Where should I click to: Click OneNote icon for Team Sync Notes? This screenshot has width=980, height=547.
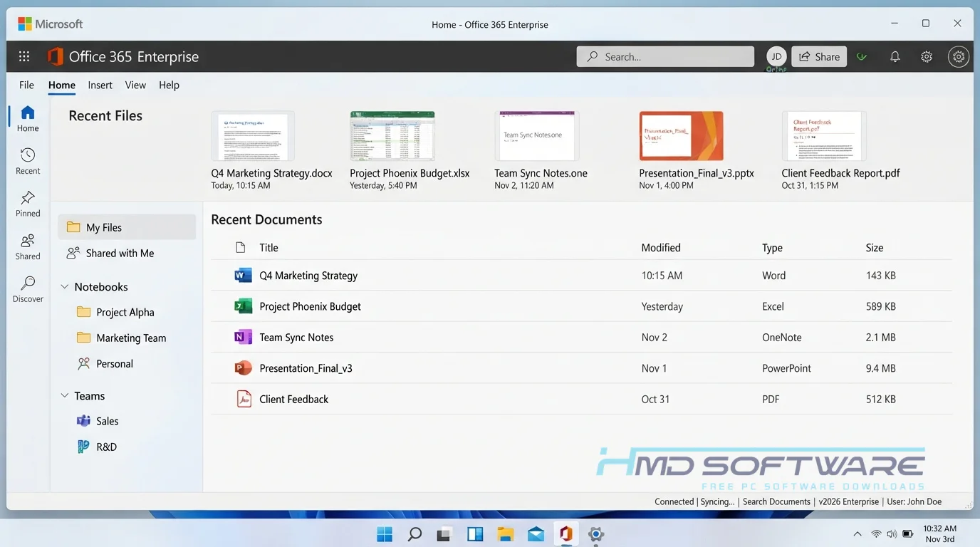tap(244, 337)
